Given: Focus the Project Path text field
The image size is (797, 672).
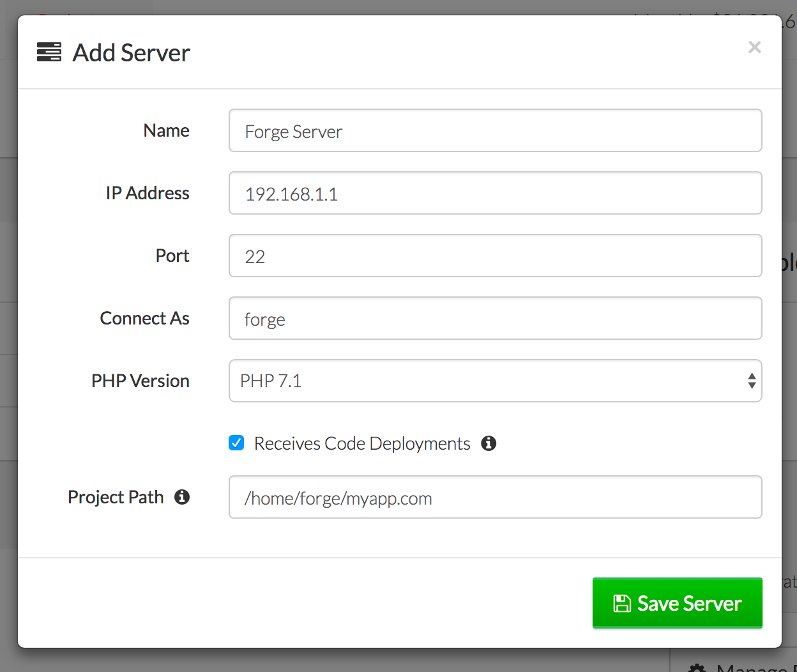Looking at the screenshot, I should (x=495, y=497).
